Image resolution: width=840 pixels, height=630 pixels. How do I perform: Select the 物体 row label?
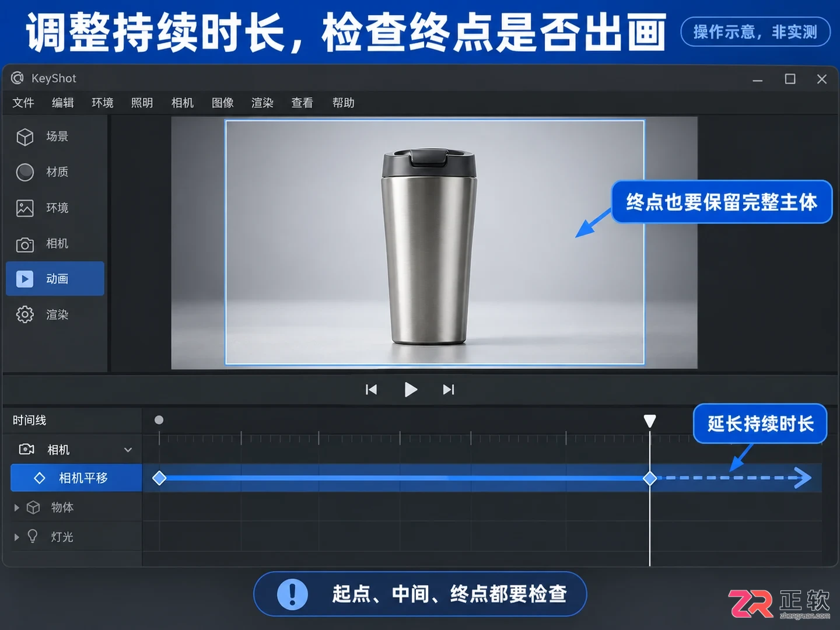coord(62,508)
